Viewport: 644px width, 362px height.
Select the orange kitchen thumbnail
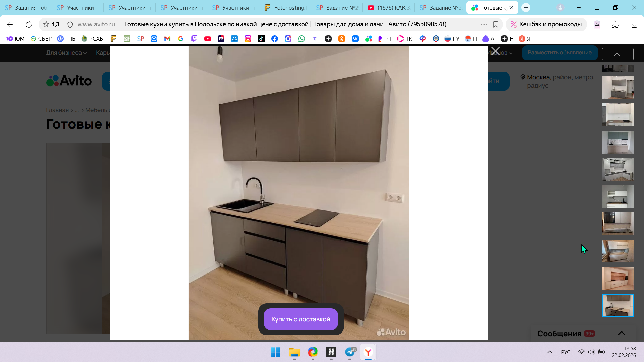[618, 278]
